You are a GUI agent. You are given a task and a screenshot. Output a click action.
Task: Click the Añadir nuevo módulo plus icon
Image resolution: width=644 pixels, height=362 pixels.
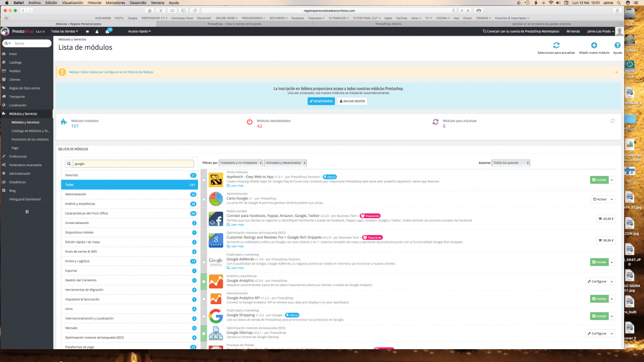(x=594, y=45)
